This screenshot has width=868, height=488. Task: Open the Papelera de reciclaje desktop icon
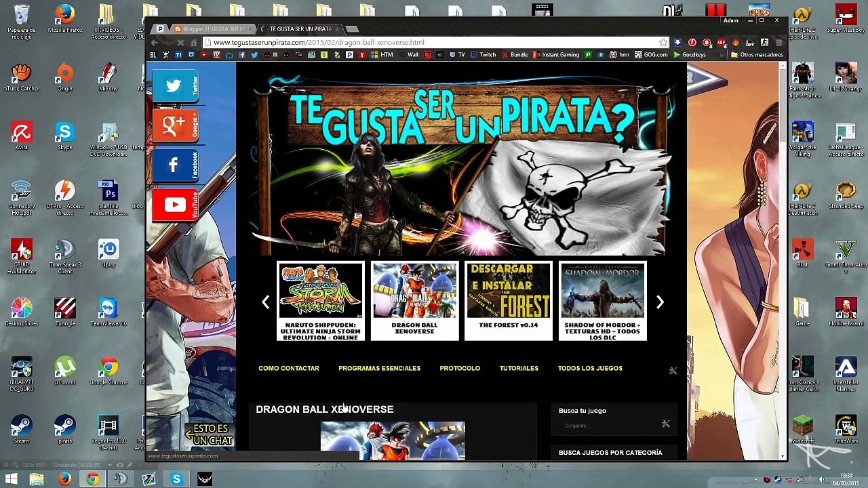(22, 20)
